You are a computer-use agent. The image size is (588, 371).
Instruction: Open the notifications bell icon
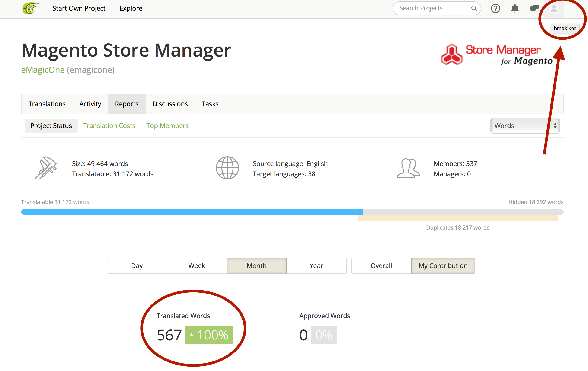[515, 9]
